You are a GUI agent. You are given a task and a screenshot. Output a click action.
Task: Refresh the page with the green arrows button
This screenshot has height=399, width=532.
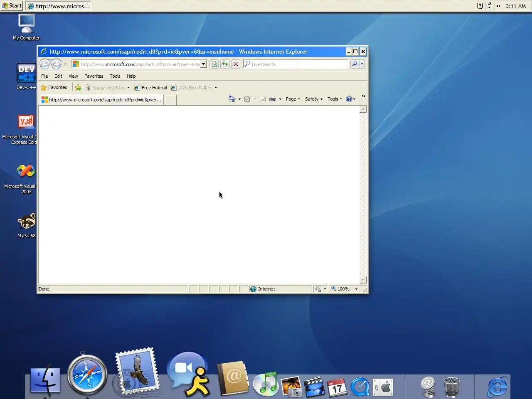tap(224, 64)
